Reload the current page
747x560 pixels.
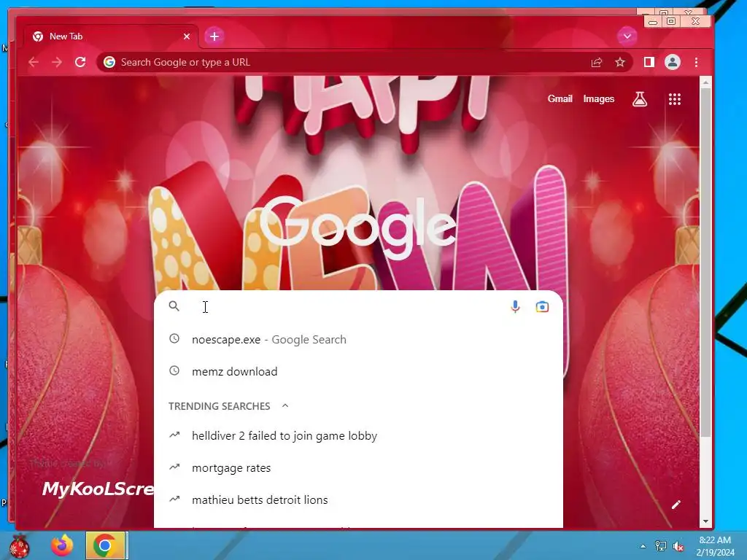click(80, 62)
